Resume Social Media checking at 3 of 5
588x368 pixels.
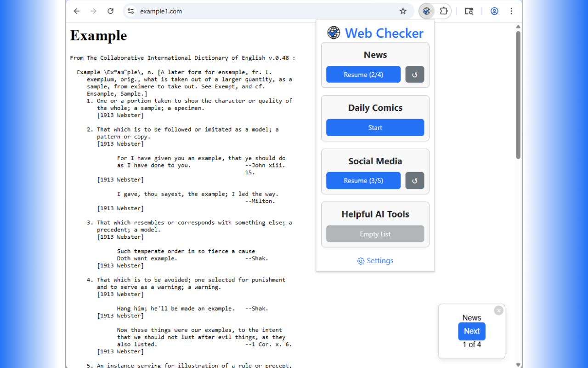tap(363, 180)
